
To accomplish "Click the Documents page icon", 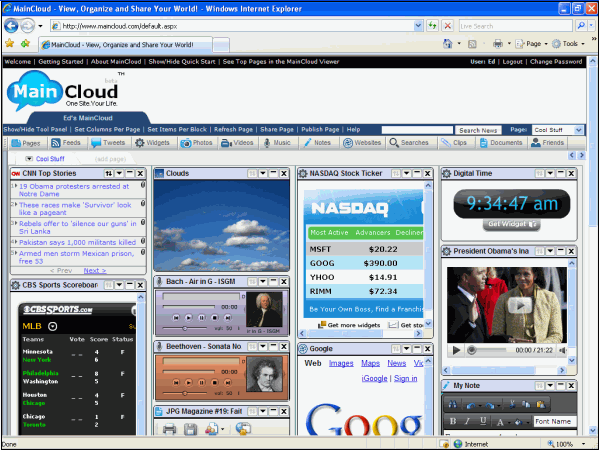I will coord(484,143).
